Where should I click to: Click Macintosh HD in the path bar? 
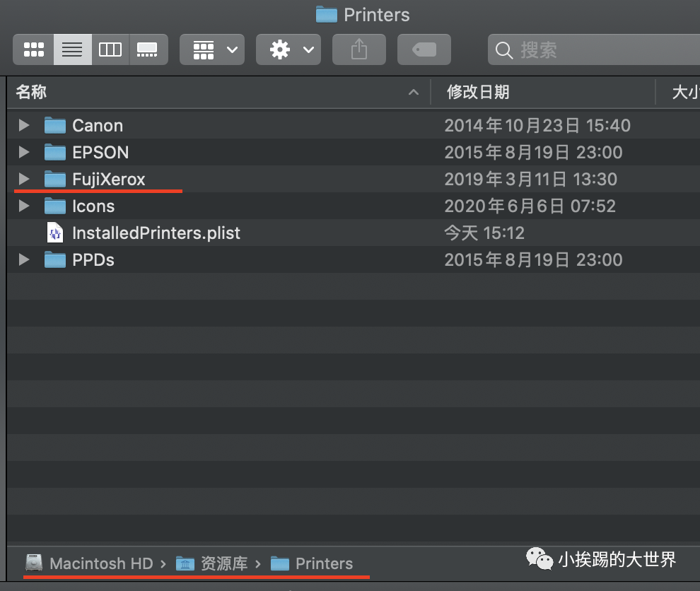coord(101,563)
